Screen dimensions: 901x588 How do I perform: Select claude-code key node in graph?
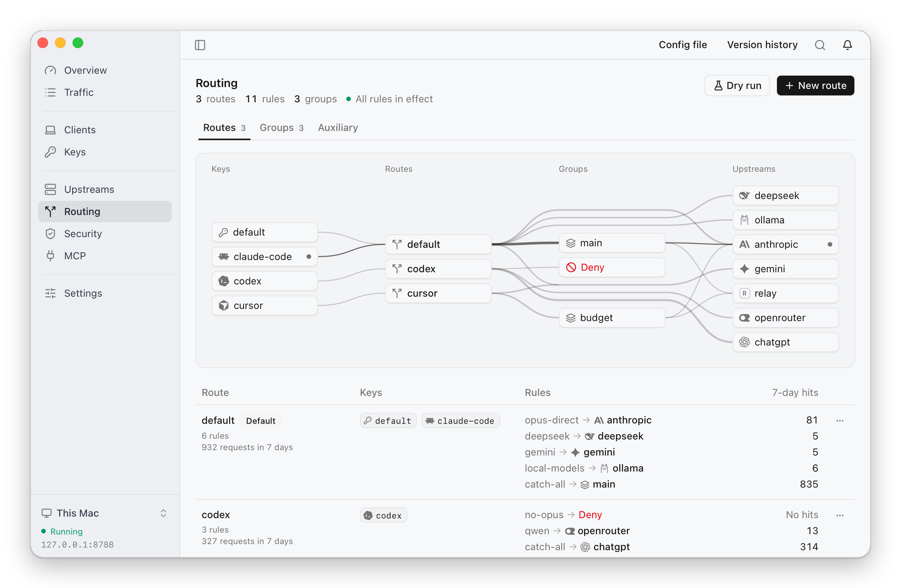pos(265,257)
